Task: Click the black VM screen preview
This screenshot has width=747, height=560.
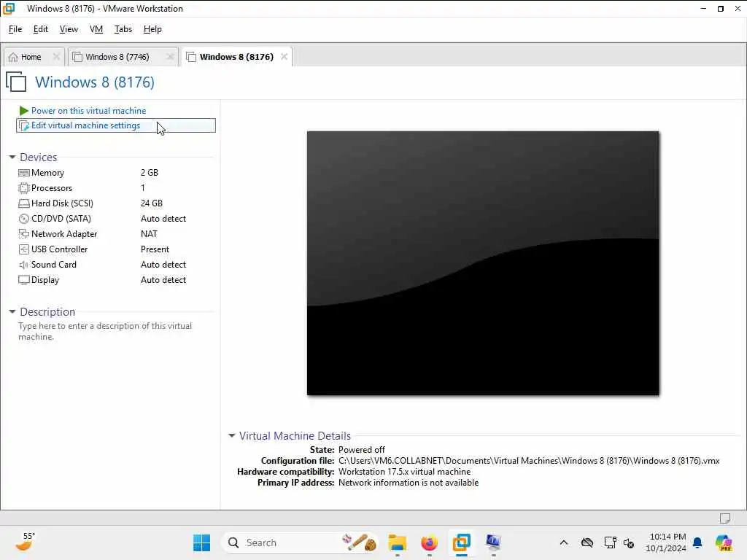Action: point(483,263)
